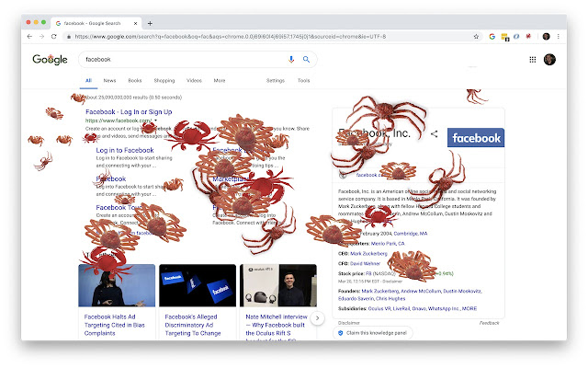Open Facebook's Alleged Discriminatory Ad story

click(193, 325)
